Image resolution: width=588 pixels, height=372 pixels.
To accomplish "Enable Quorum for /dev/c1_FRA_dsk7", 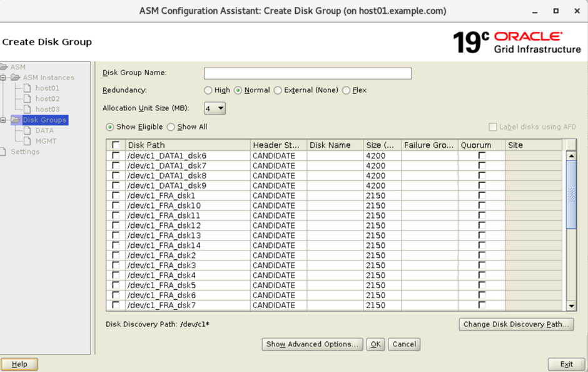I will coord(482,305).
